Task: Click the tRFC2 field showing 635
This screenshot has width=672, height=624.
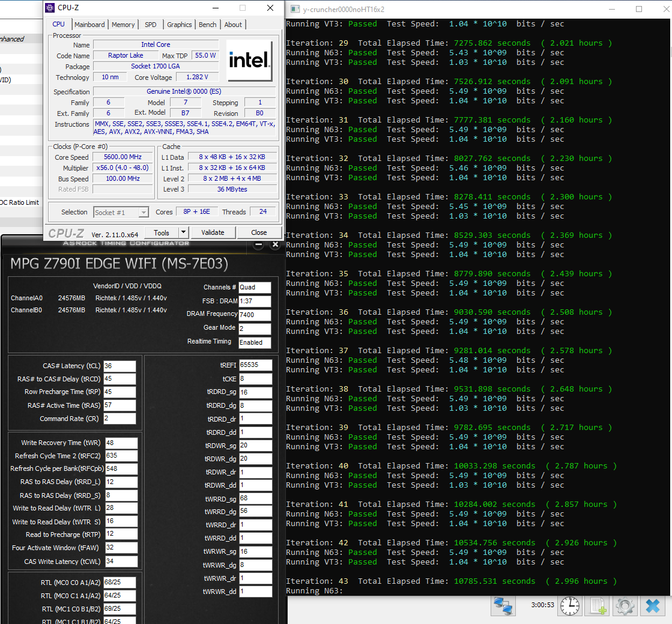Action: (121, 456)
